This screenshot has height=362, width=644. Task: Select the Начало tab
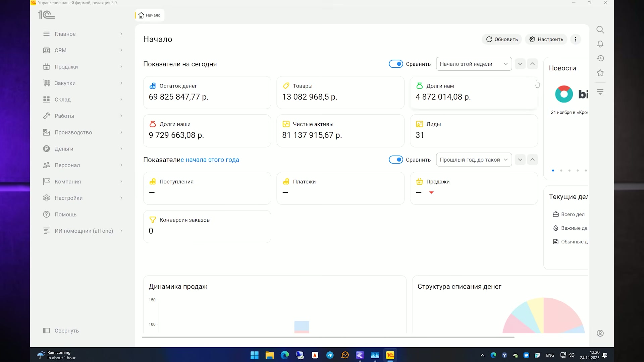[150, 15]
